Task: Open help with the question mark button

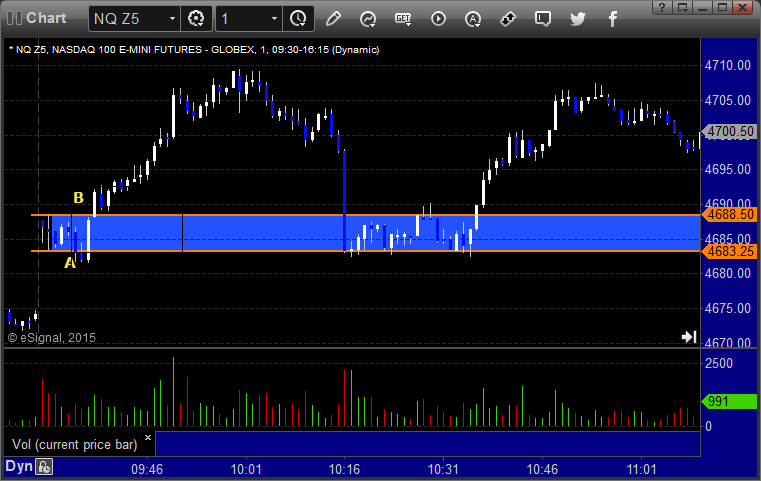Action: [x=662, y=7]
